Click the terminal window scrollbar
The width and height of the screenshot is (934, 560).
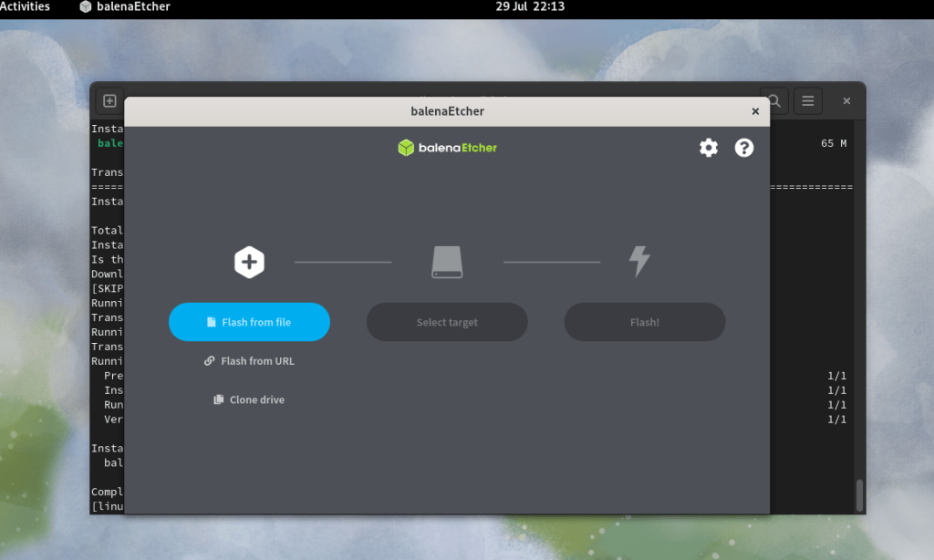858,494
